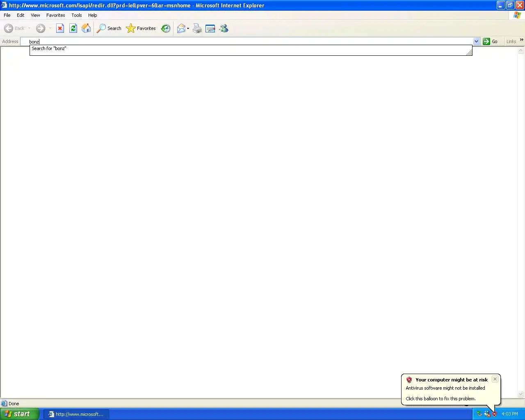Click the security balloon message to fix the problem
Viewport: 525px width, 420px height.
point(441,399)
